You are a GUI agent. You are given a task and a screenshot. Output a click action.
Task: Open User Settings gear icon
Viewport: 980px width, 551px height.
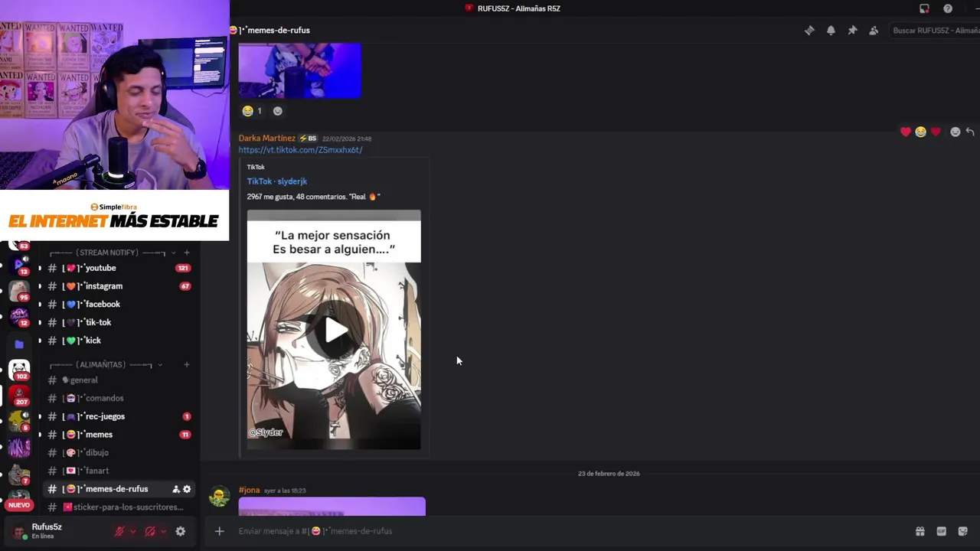click(x=181, y=531)
